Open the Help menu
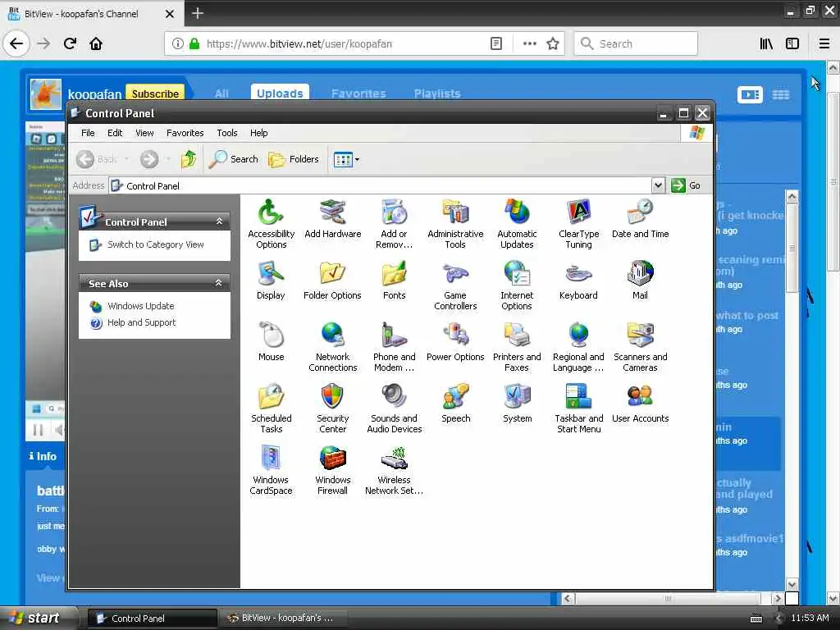 click(x=258, y=133)
